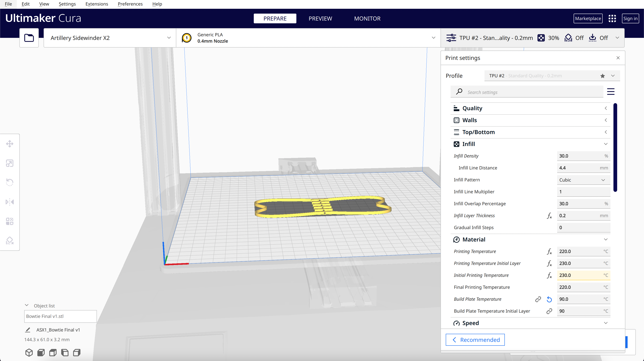Viewport: 644px width, 361px height.
Task: Switch to left side view cube icon
Action: (x=65, y=352)
